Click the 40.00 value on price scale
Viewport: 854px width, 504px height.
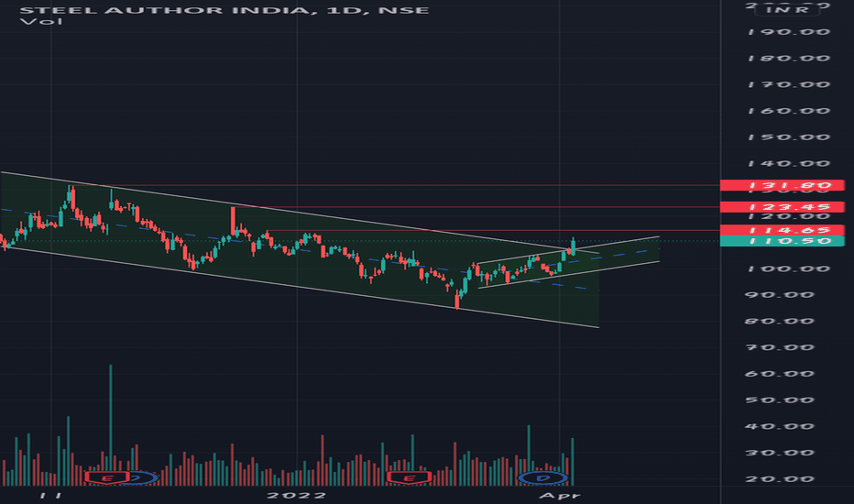pos(780,426)
